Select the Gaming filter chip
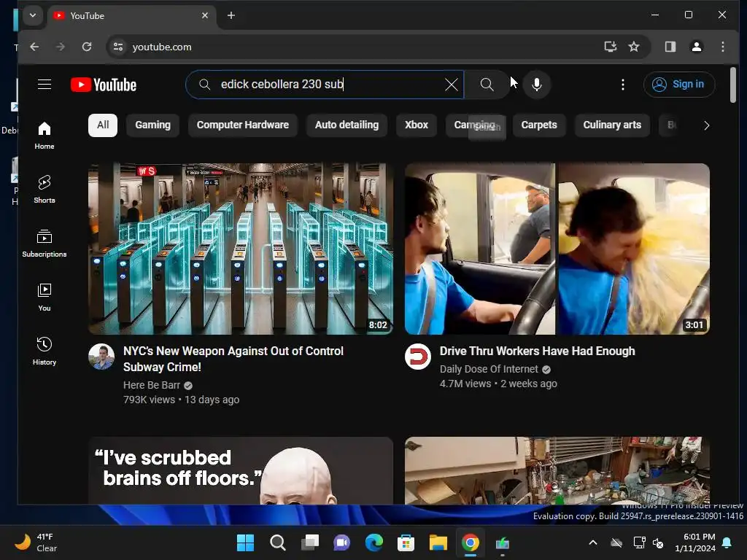Screen dimensions: 747x560 click(152, 125)
